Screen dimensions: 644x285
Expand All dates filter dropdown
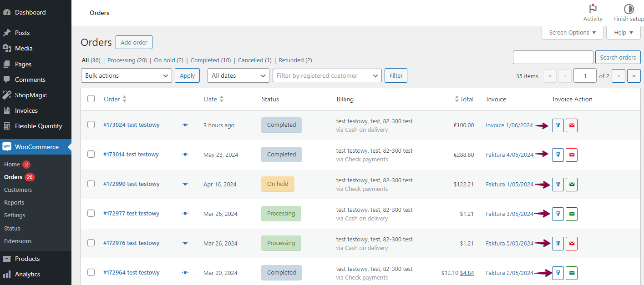tap(238, 76)
